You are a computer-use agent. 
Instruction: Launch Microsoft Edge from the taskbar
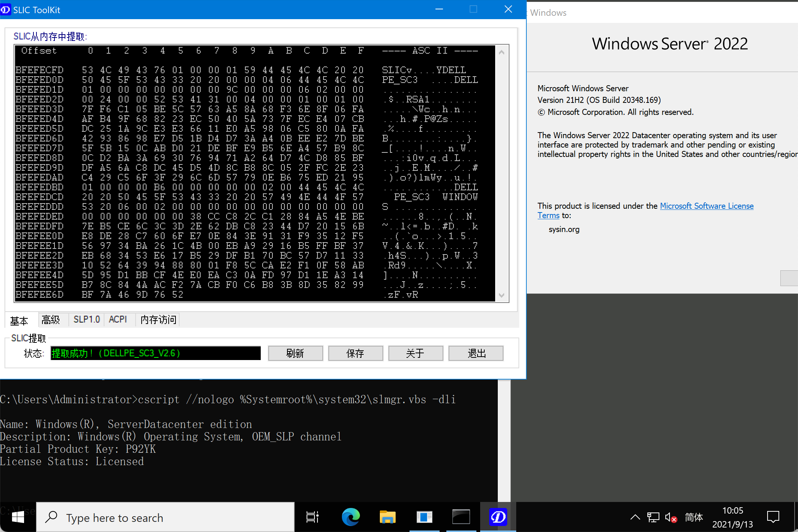(x=351, y=517)
